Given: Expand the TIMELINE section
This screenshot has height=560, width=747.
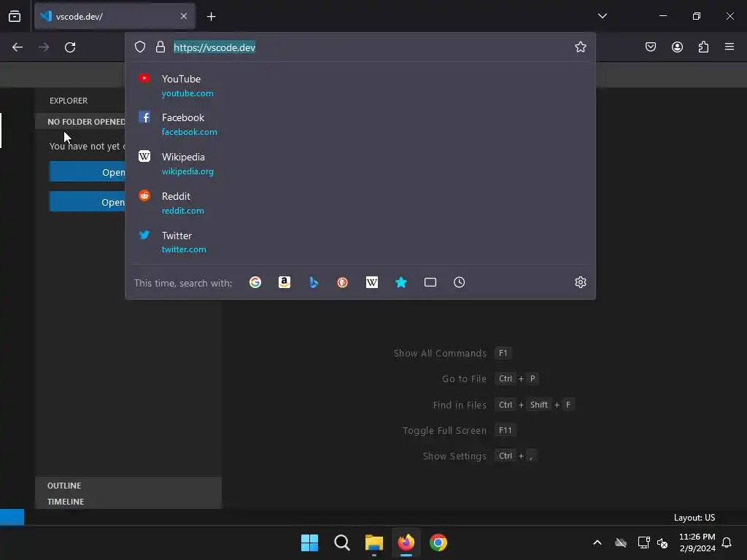Looking at the screenshot, I should tap(128, 502).
